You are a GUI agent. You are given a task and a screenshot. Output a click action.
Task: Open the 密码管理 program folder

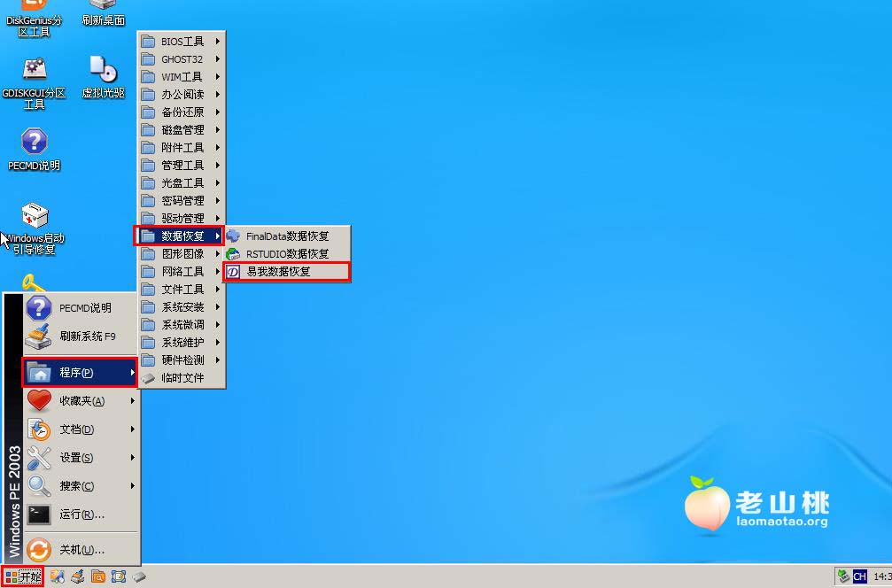point(182,200)
